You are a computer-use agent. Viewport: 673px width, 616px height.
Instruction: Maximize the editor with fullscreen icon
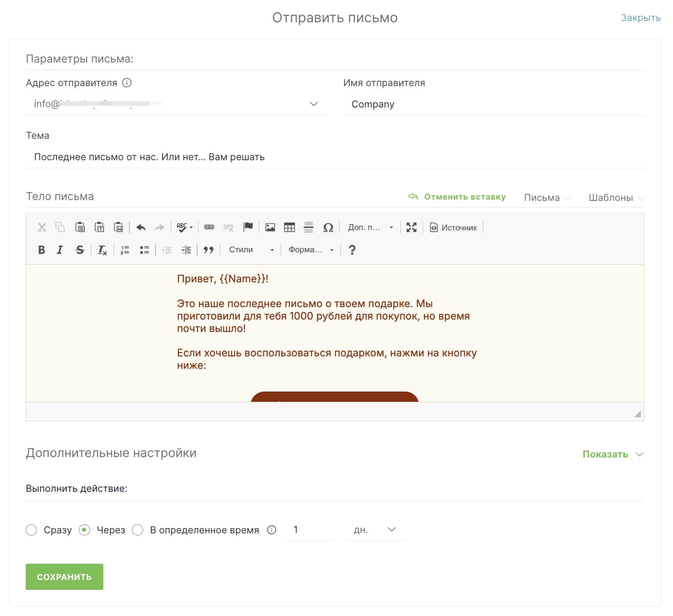click(x=412, y=227)
